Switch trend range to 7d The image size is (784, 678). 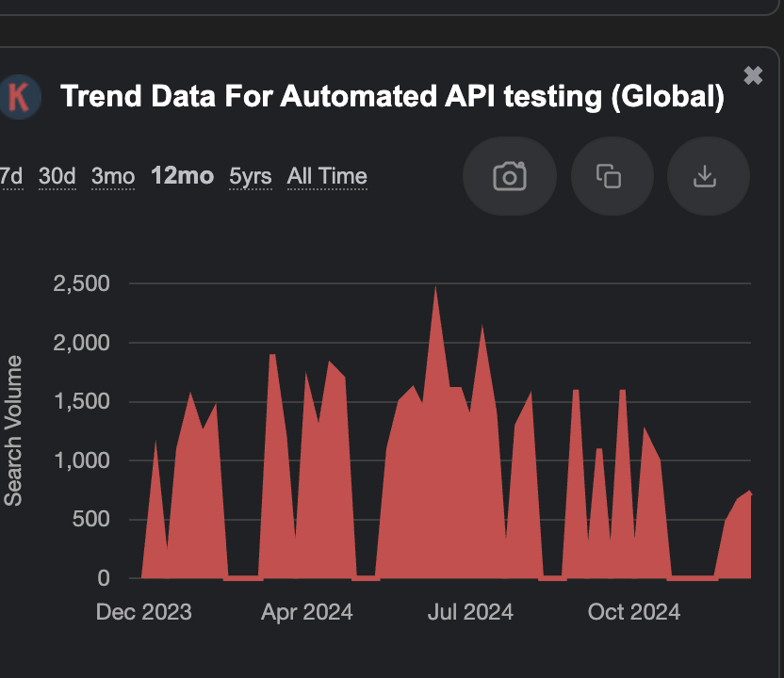click(x=11, y=176)
